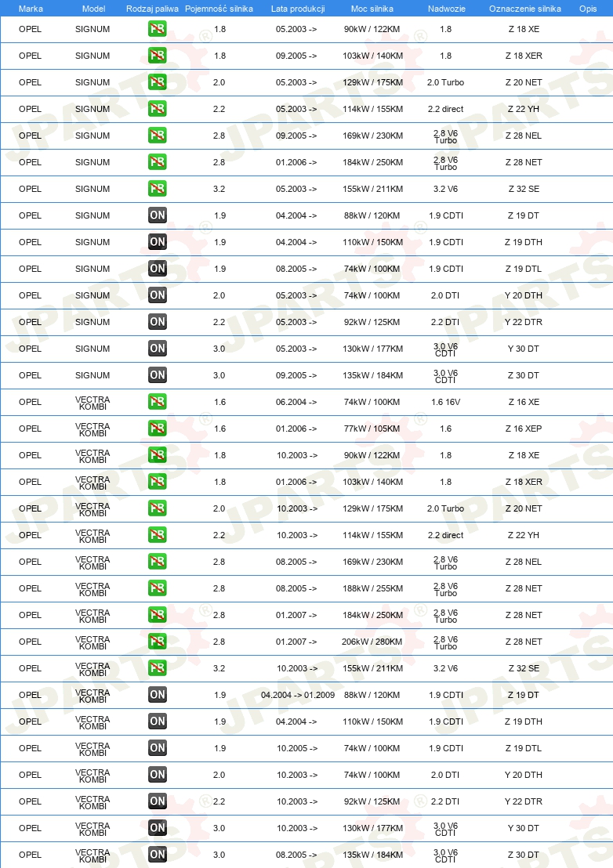Click diesel ON icon in VECTRA KOMBI Z 30 DT row
Viewport: 613px width, 868px height.
[x=158, y=855]
